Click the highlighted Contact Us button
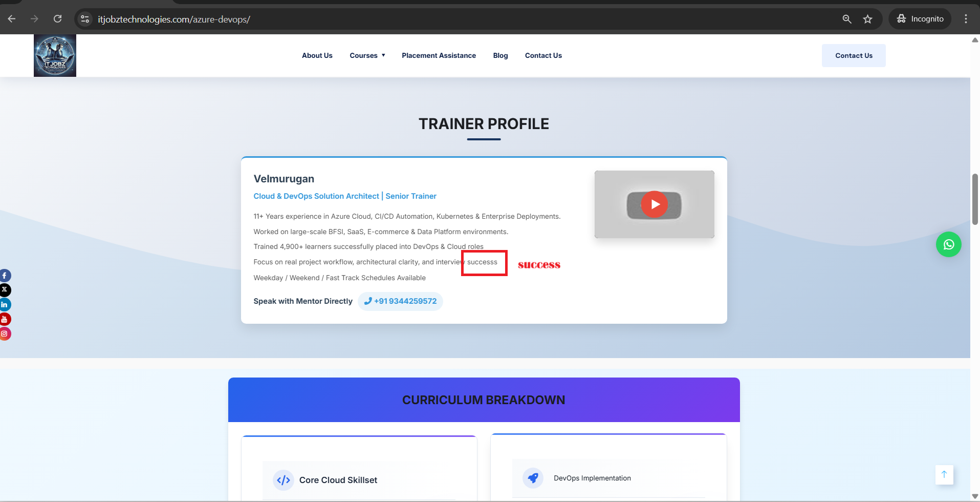This screenshot has width=980, height=502. (x=853, y=55)
